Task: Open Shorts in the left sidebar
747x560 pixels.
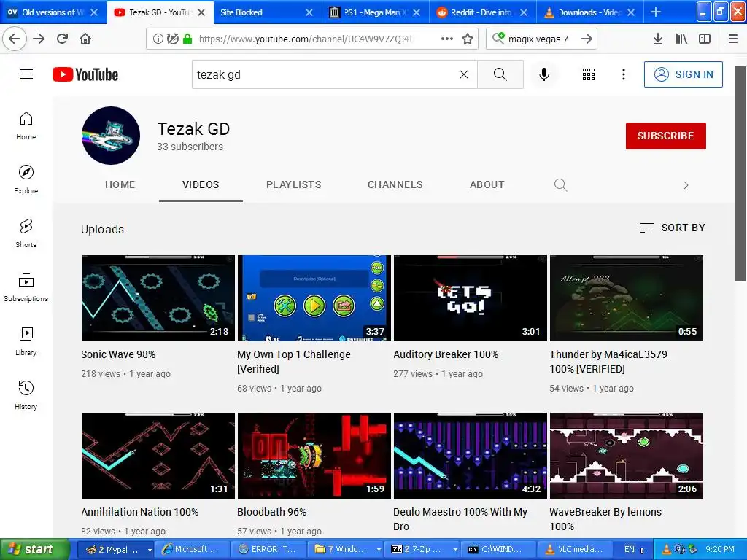Action: point(26,233)
